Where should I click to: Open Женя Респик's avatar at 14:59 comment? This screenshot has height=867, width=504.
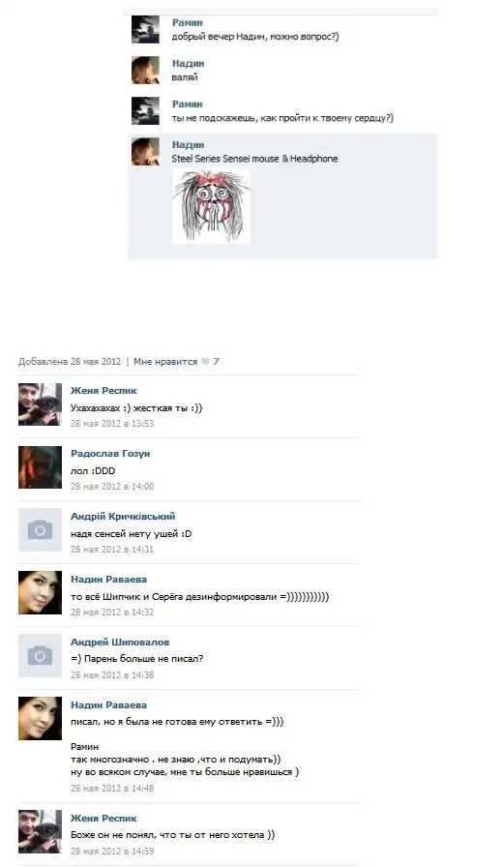tap(40, 831)
